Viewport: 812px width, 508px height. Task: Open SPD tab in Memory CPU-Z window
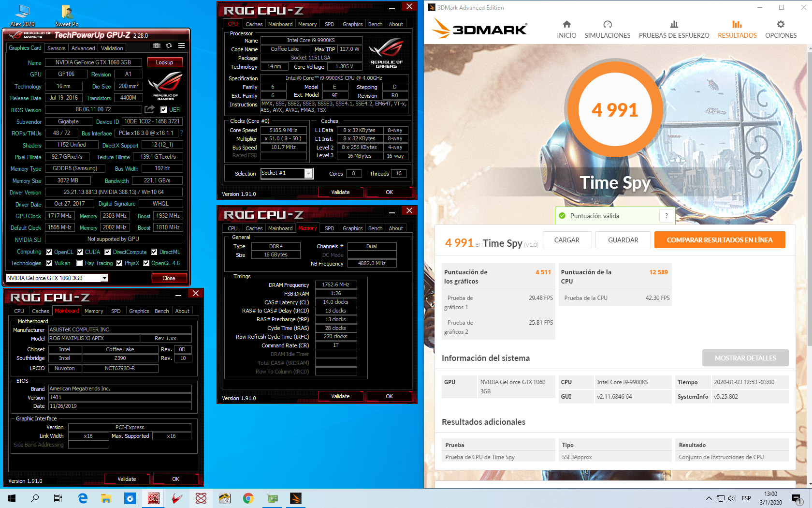point(329,228)
